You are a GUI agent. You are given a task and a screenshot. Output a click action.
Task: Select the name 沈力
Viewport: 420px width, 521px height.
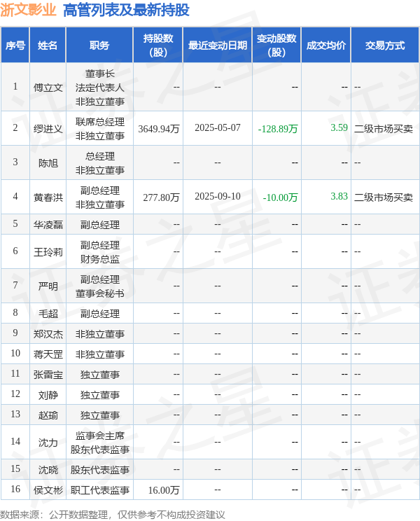[x=48, y=443]
